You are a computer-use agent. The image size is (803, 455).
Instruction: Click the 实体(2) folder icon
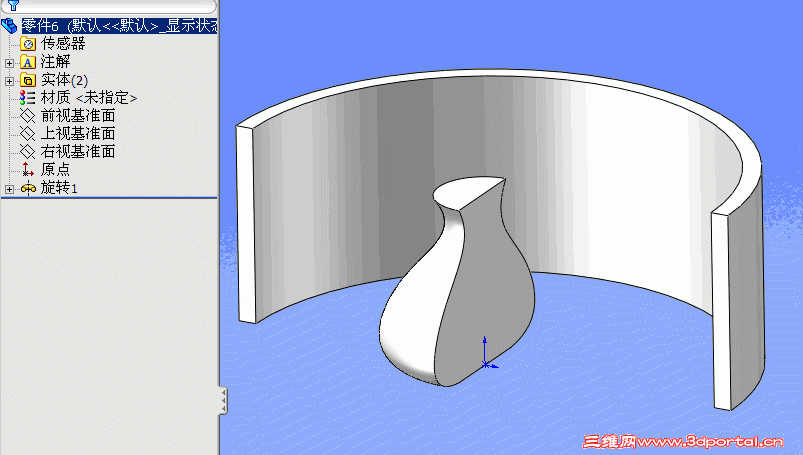point(28,80)
